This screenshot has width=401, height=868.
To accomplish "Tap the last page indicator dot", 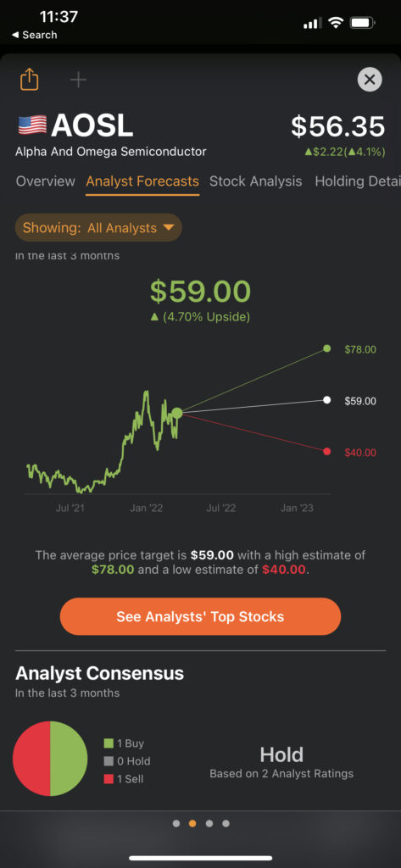I will 226,824.
